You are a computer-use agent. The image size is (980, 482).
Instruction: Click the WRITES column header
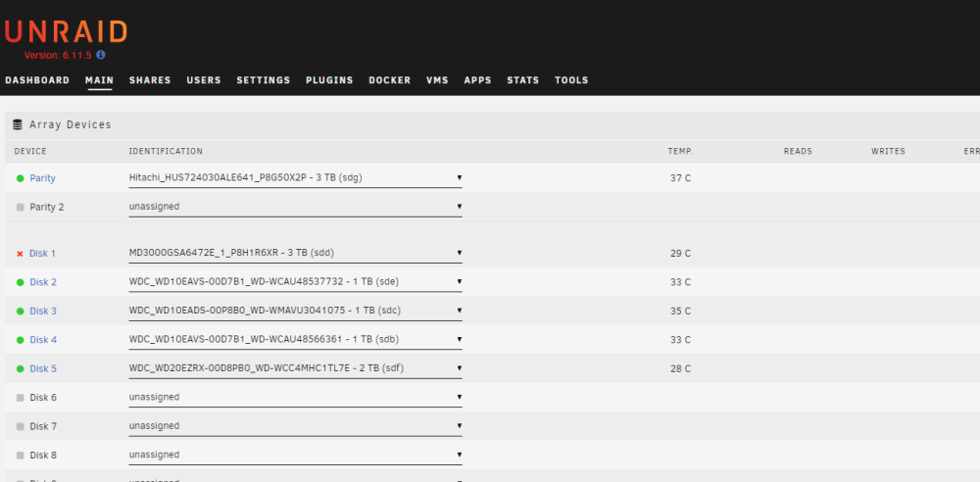coord(888,151)
